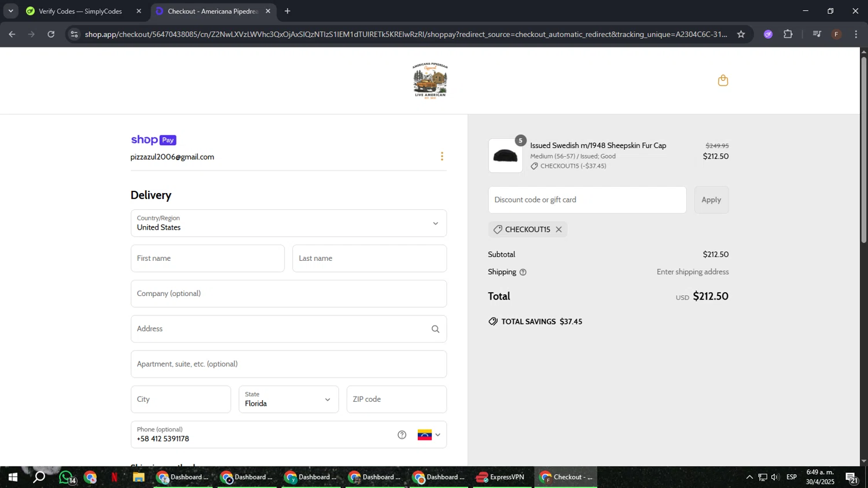Click the page vertical scrollbar

[x=864, y=150]
